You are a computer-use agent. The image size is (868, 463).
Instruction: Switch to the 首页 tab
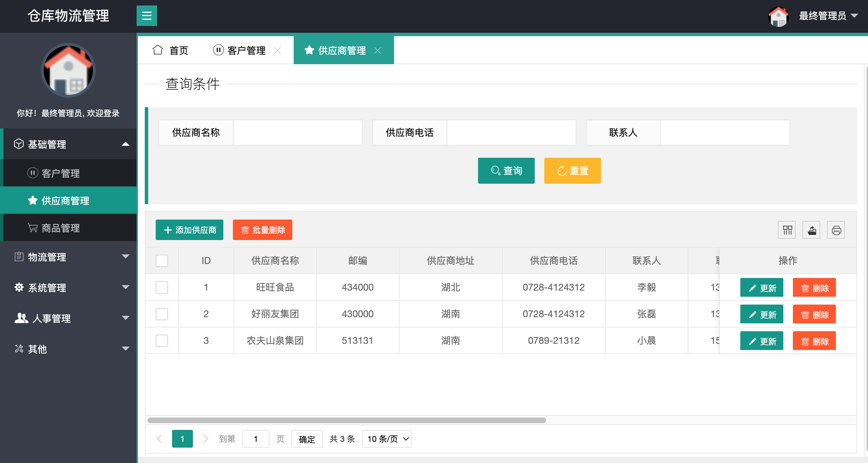click(170, 50)
